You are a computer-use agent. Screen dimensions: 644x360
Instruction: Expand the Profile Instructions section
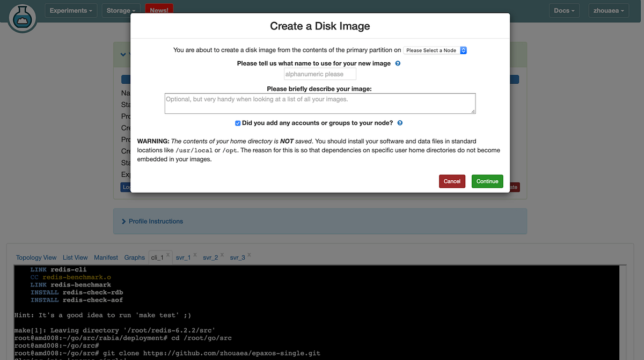click(x=155, y=221)
